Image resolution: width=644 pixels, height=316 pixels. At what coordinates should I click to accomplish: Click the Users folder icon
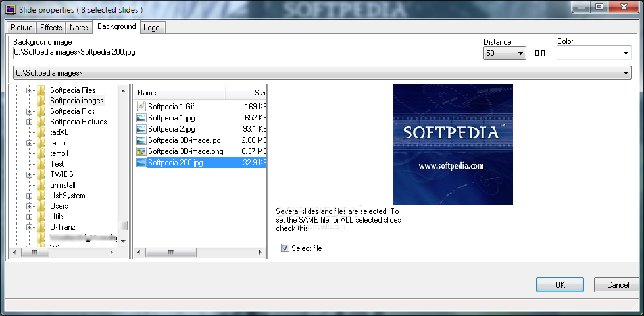click(41, 206)
